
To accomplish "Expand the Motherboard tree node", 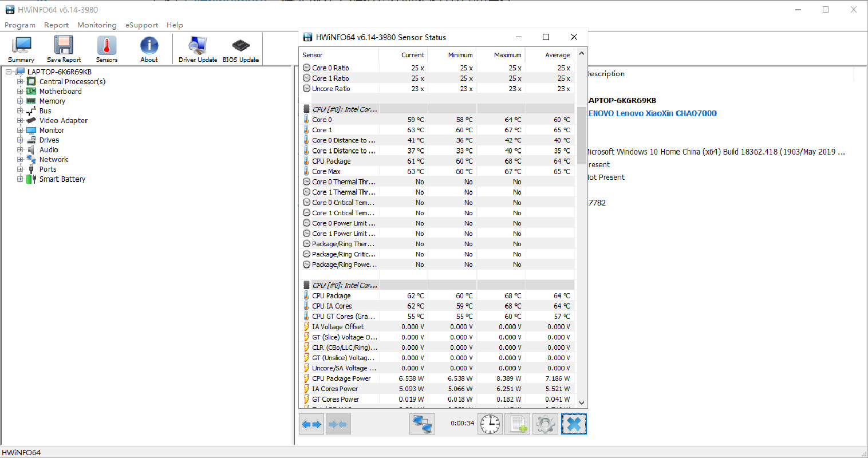I will click(x=20, y=92).
